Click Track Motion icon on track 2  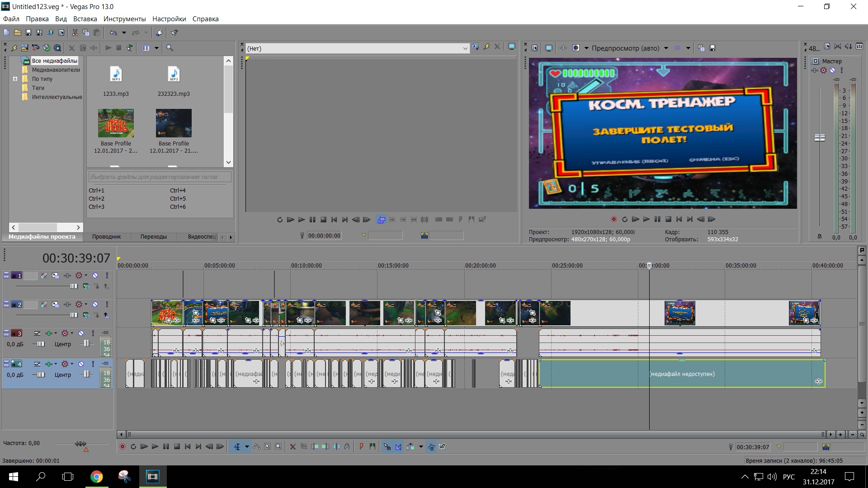[x=55, y=304]
